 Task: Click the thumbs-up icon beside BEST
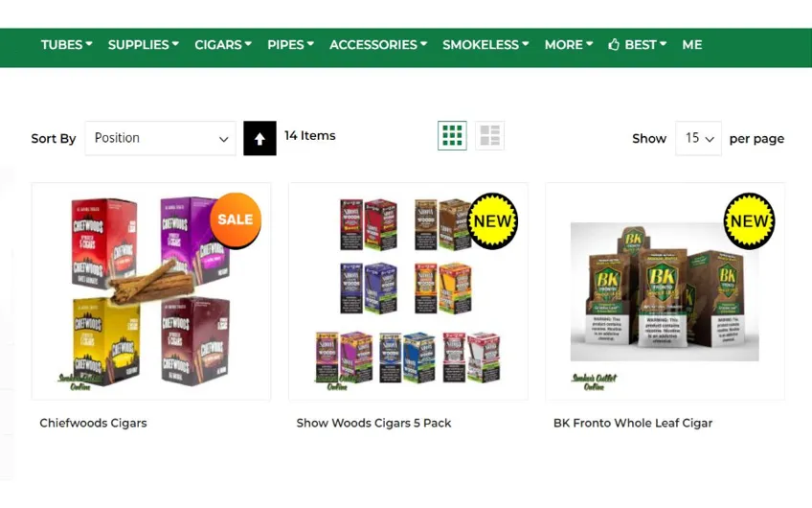point(614,45)
